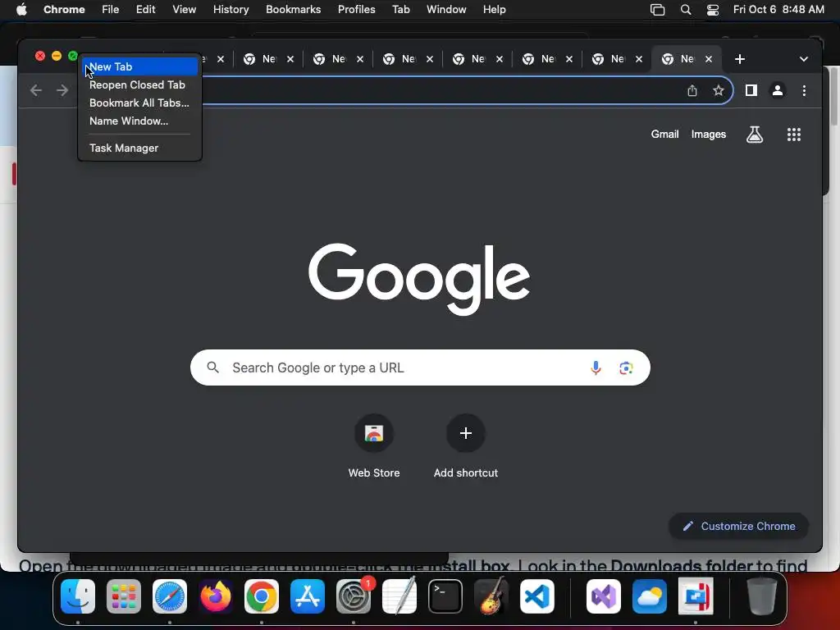This screenshot has width=840, height=630.
Task: Toggle the side panel button
Action: (x=751, y=90)
